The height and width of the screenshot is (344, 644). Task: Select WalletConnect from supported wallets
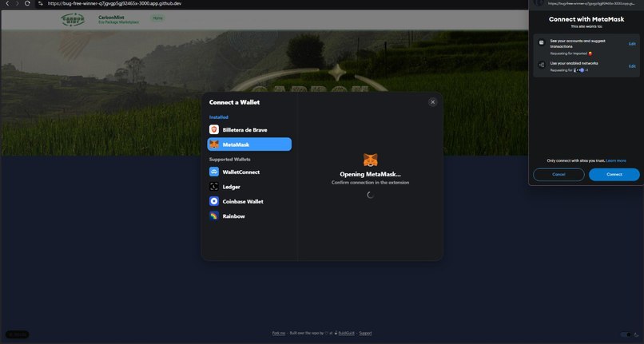click(249, 172)
